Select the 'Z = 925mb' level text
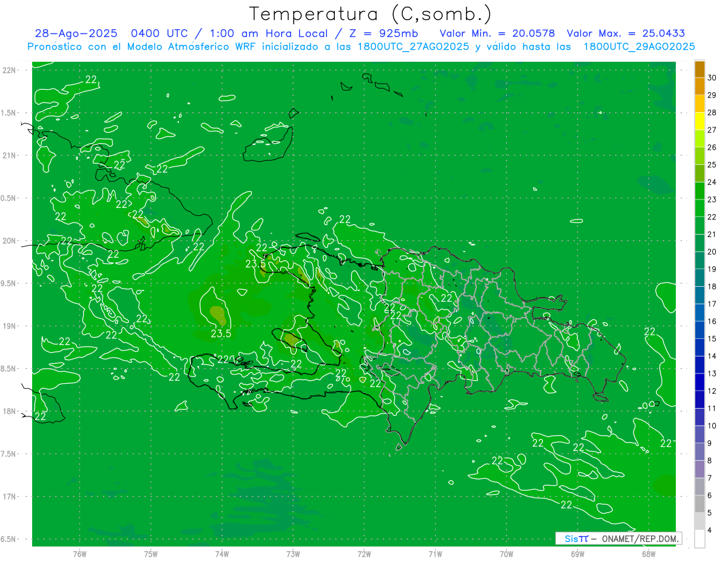This screenshot has height=562, width=728. tap(385, 33)
